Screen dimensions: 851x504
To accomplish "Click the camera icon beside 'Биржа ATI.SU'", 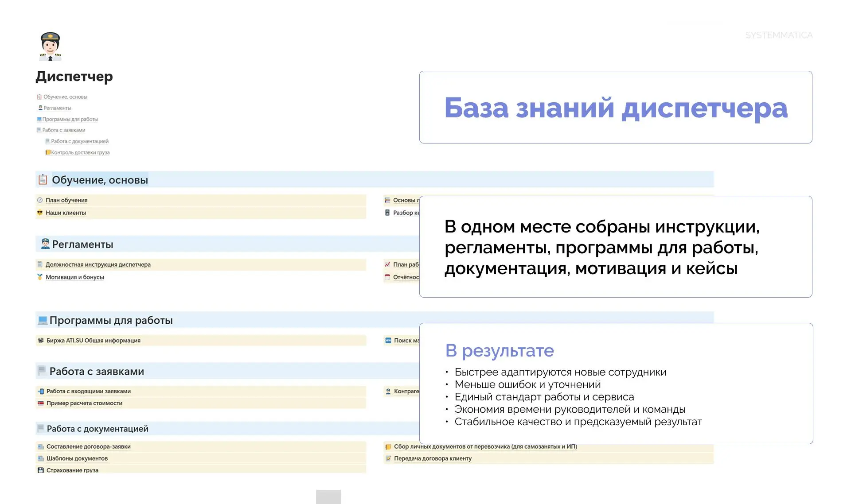I will pos(40,341).
